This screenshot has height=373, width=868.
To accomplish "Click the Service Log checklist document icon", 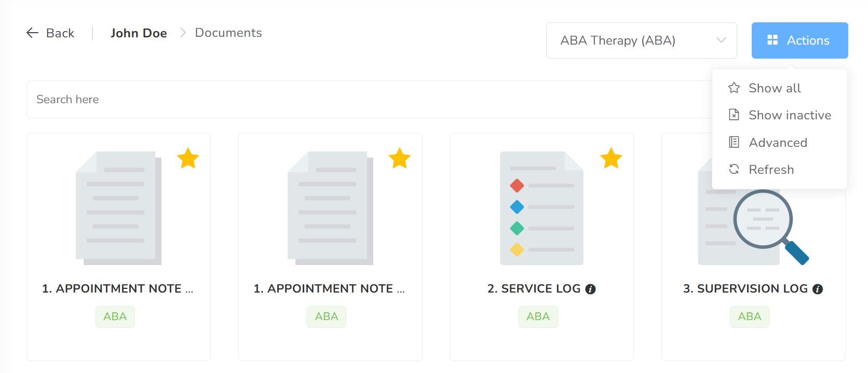I will coord(541,208).
